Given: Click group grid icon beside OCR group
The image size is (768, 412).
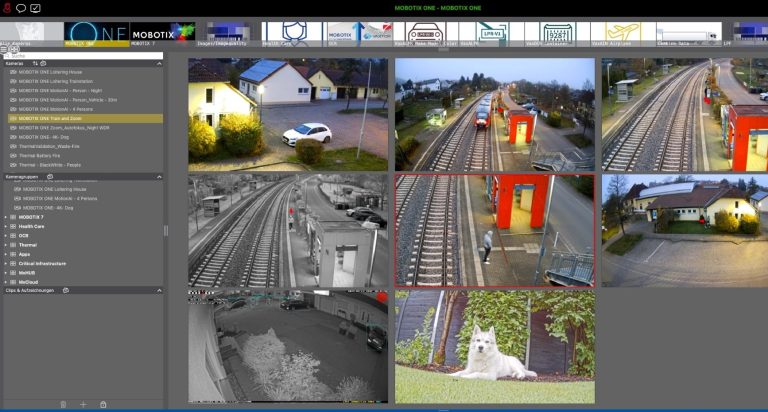Looking at the screenshot, I should [13, 236].
